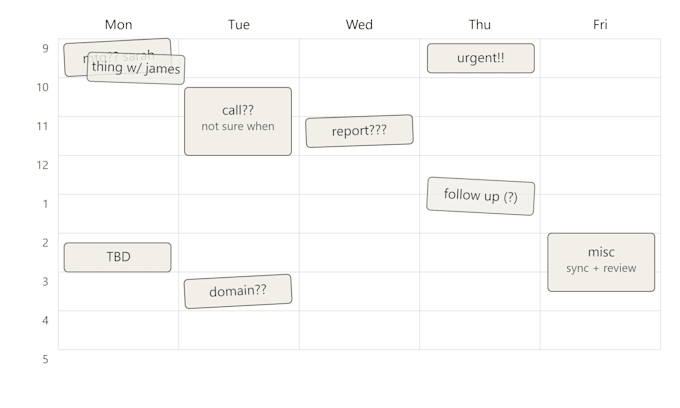The height and width of the screenshot is (408, 680).
Task: Open the 'misc sync + review' event
Action: [x=601, y=262]
